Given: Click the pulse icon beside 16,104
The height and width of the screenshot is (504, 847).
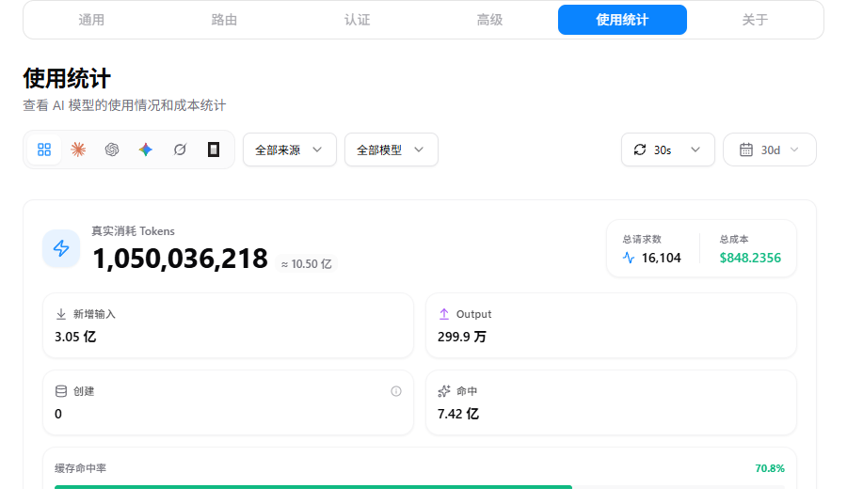Looking at the screenshot, I should (629, 258).
